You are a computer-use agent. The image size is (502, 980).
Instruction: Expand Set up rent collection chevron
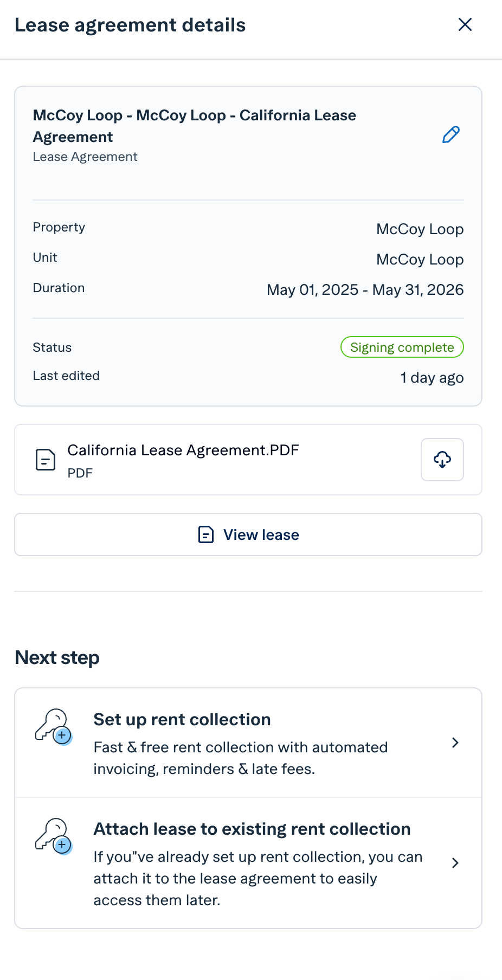coord(455,743)
